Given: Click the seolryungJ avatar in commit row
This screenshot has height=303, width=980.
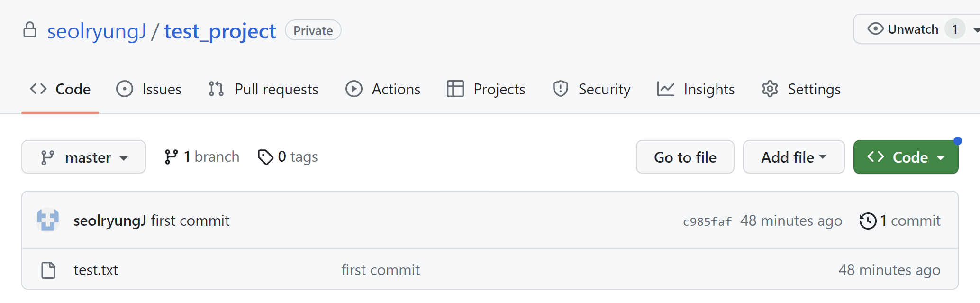Looking at the screenshot, I should [48, 220].
